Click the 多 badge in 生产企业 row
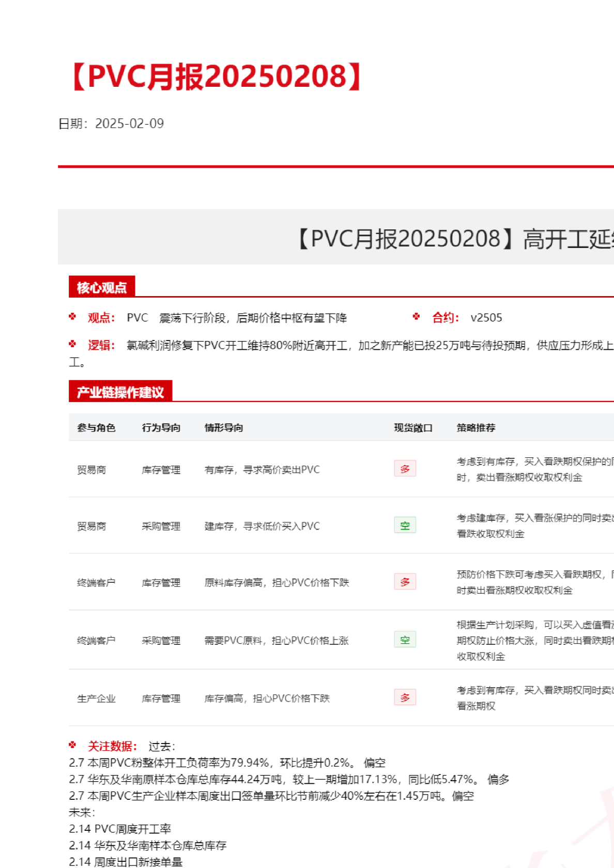Image resolution: width=614 pixels, height=868 pixels. pyautogui.click(x=405, y=698)
